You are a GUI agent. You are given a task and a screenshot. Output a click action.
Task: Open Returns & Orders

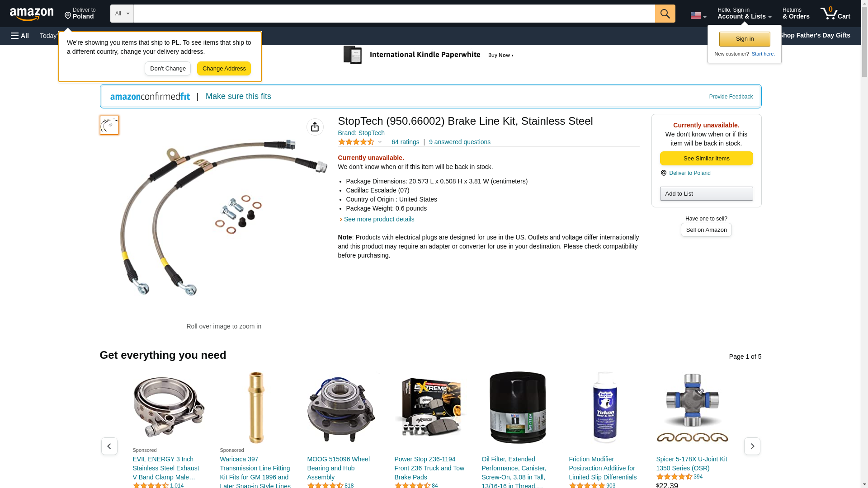pyautogui.click(x=796, y=13)
